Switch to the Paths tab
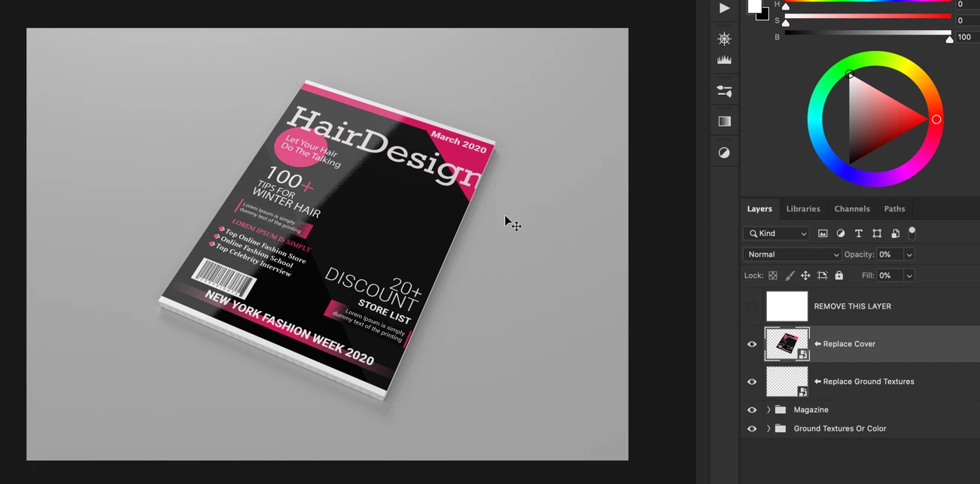The width and height of the screenshot is (980, 484). (x=894, y=209)
